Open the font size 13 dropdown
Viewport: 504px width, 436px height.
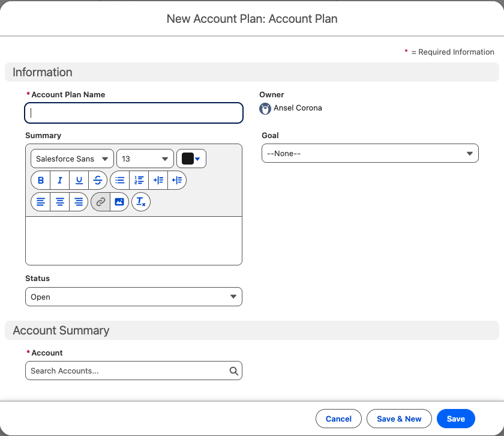tap(145, 159)
